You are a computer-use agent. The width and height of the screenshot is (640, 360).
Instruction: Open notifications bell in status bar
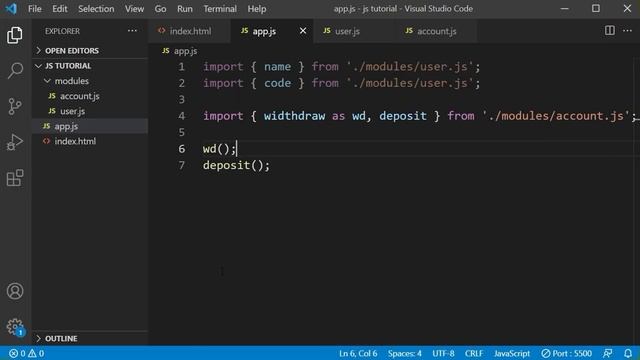[628, 353]
